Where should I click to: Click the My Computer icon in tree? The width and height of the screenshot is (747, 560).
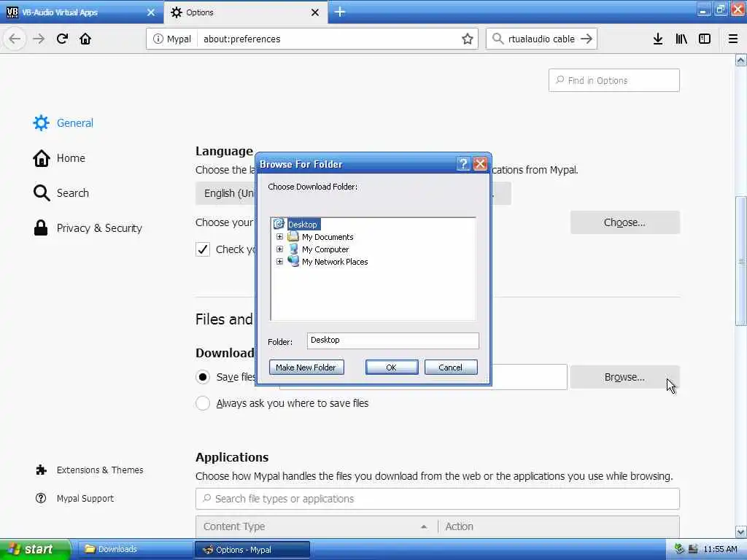pyautogui.click(x=293, y=249)
